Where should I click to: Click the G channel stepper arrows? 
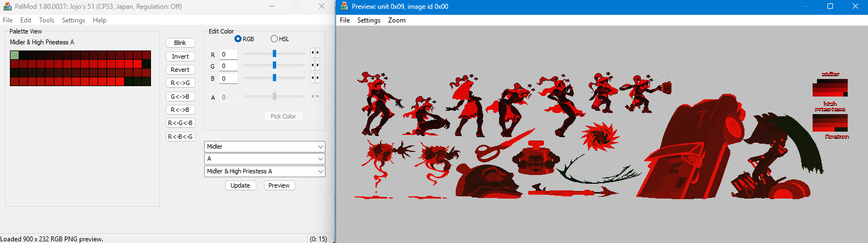[315, 65]
